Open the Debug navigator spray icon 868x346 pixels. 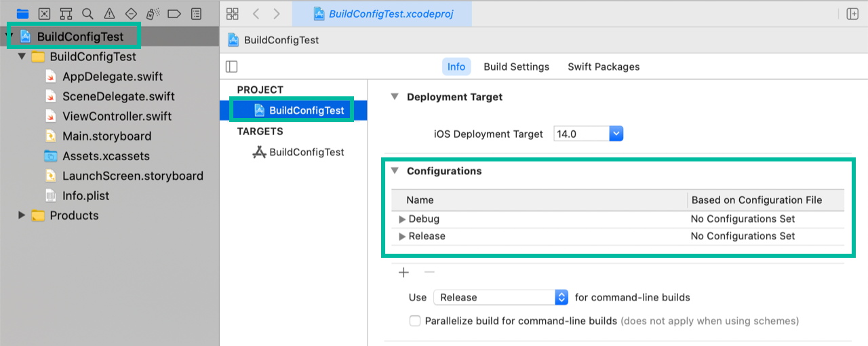click(x=153, y=14)
